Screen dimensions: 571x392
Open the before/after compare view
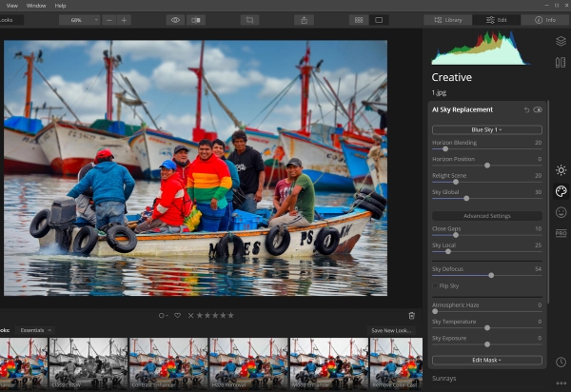pos(196,20)
